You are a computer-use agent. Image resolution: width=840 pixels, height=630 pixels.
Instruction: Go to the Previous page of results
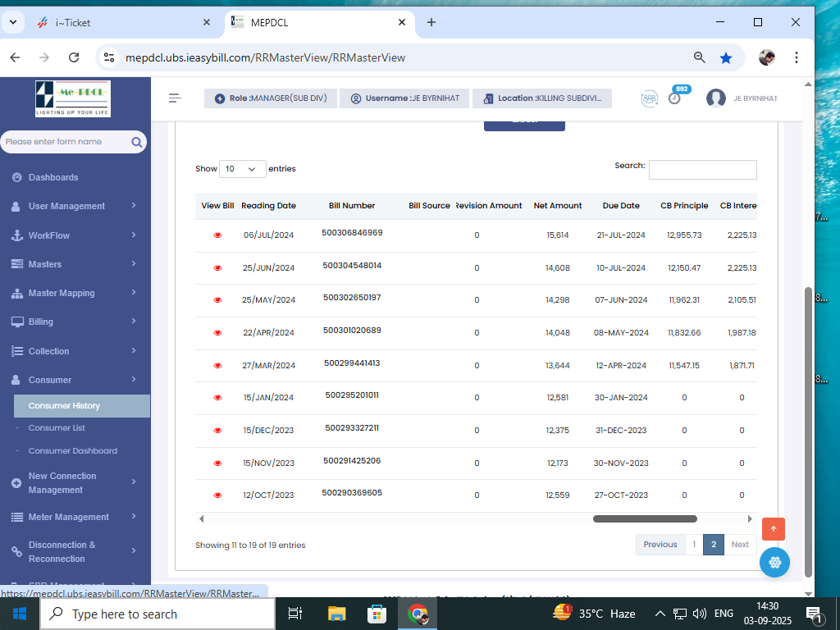[660, 545]
